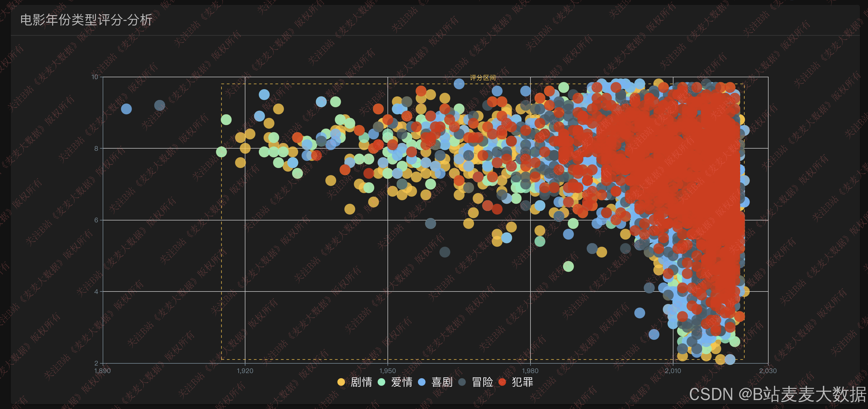The image size is (868, 409).
Task: Click the blue 喜剧 legend dot
Action: click(422, 382)
